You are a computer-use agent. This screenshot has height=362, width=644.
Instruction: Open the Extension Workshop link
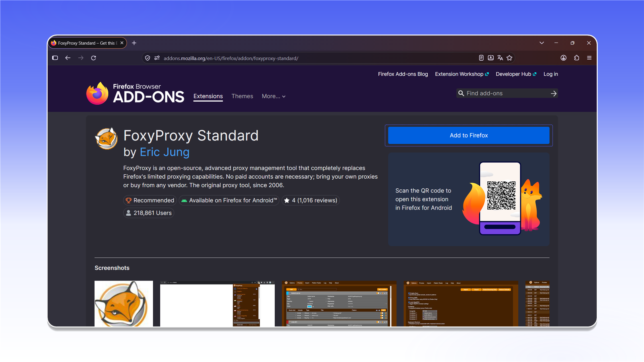click(x=462, y=74)
